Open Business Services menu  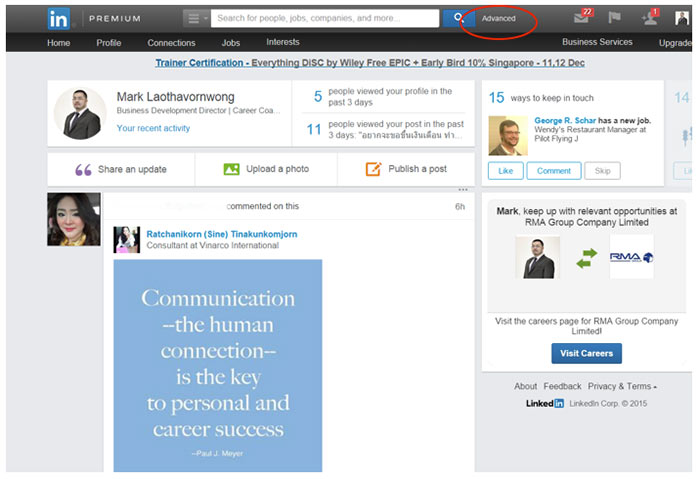(x=597, y=42)
